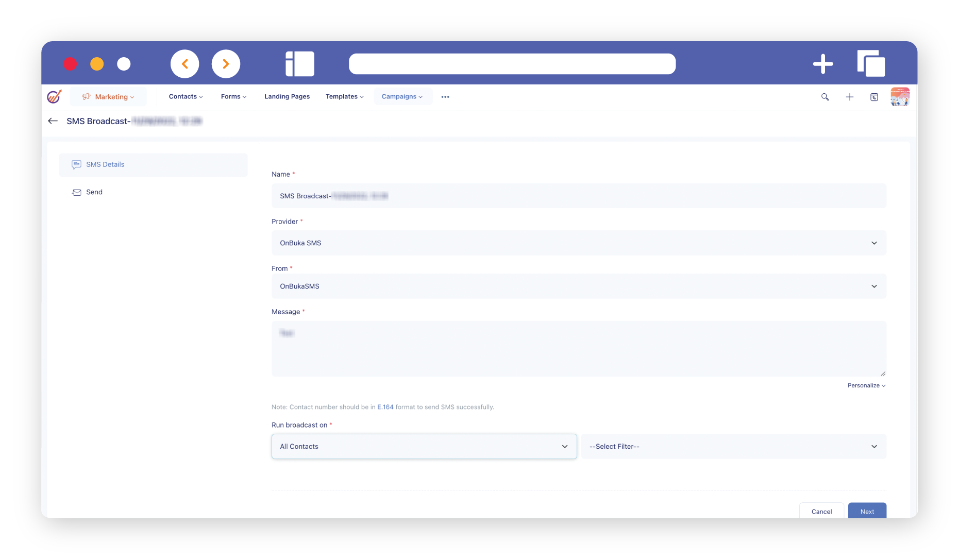The image size is (959, 560).
Task: Click the app logo in top-left
Action: (54, 97)
